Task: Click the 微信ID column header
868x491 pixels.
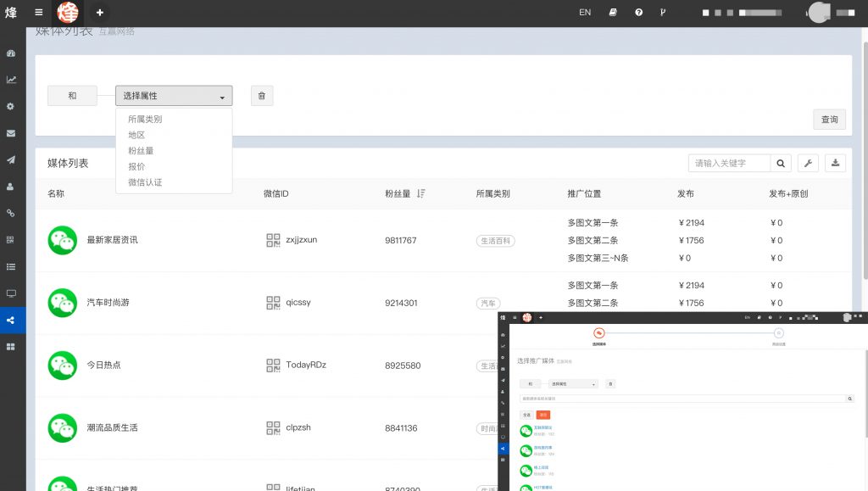Action: click(275, 193)
